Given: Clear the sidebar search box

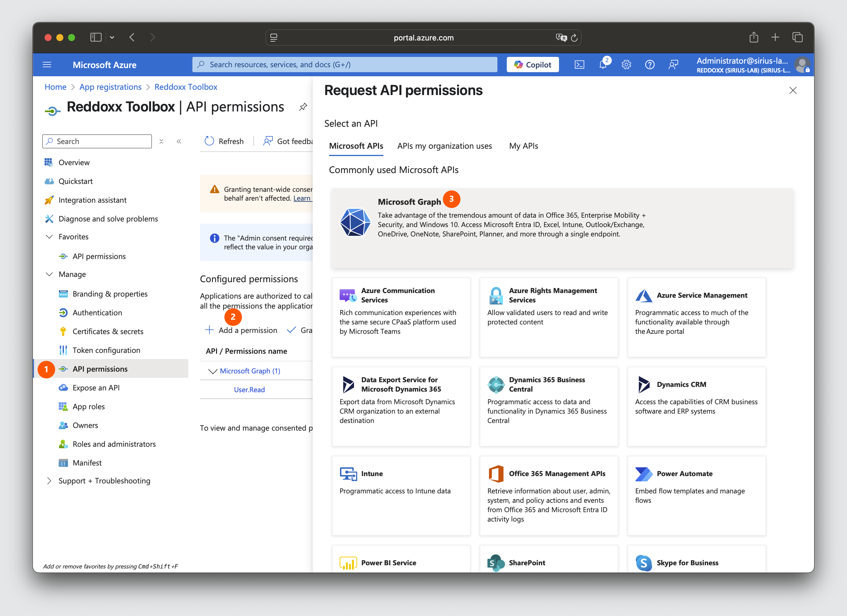Looking at the screenshot, I should point(161,141).
